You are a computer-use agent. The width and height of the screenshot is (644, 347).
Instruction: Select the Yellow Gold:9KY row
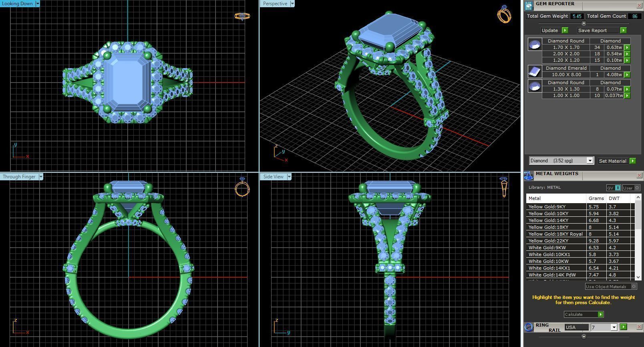click(x=580, y=207)
